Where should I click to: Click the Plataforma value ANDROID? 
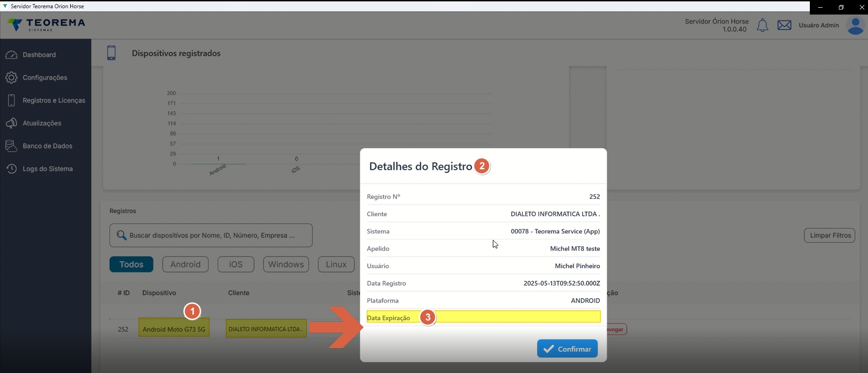point(585,300)
